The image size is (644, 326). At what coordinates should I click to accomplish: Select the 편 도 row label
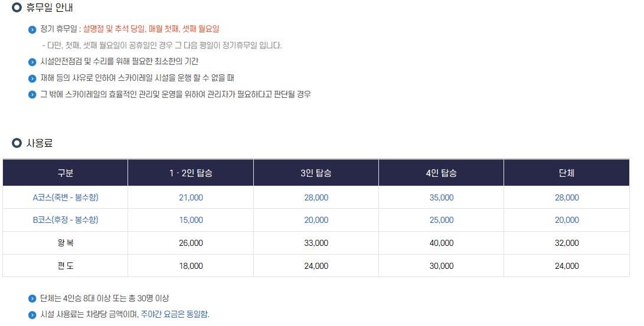pyautogui.click(x=66, y=266)
